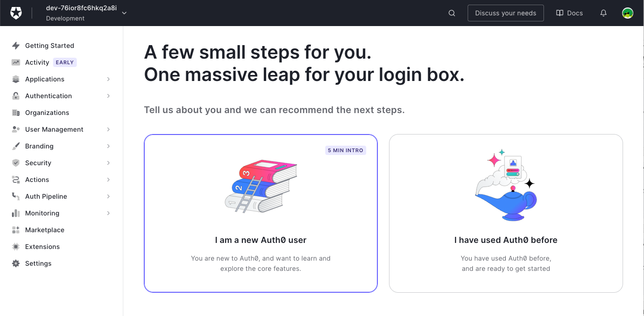Screen dimensions: 644x316
Task: Click the Organizations building icon
Action: [16, 113]
